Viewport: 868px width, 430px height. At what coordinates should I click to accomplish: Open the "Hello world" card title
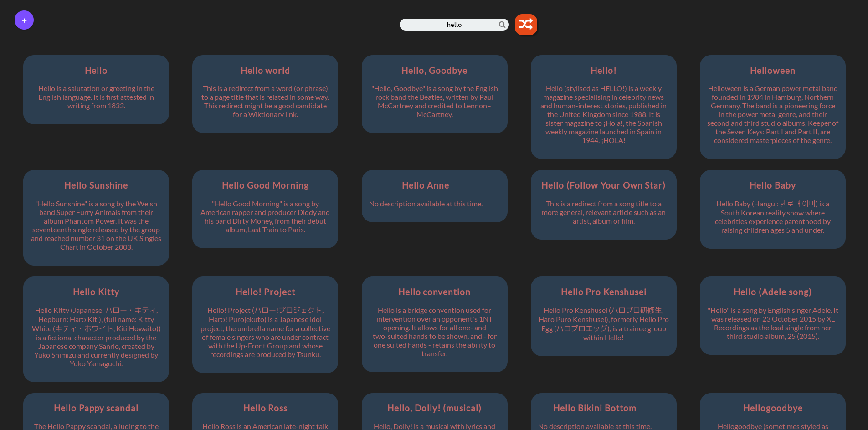[x=265, y=71]
